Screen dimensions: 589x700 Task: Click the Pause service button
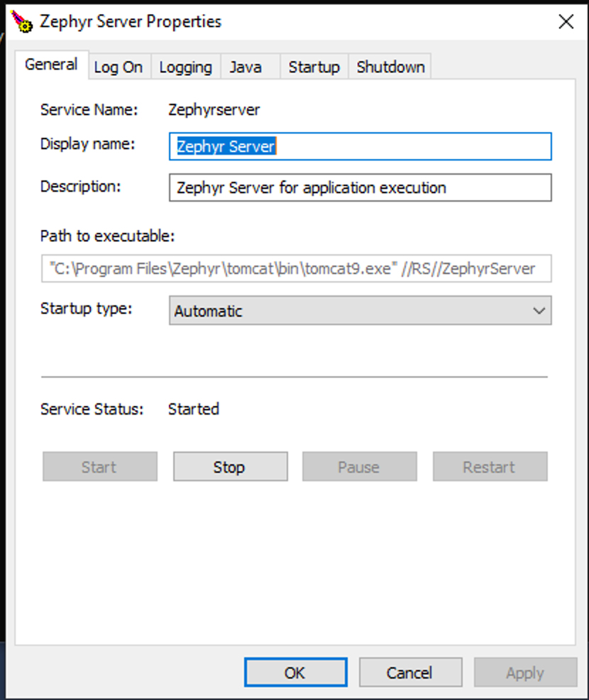click(359, 467)
